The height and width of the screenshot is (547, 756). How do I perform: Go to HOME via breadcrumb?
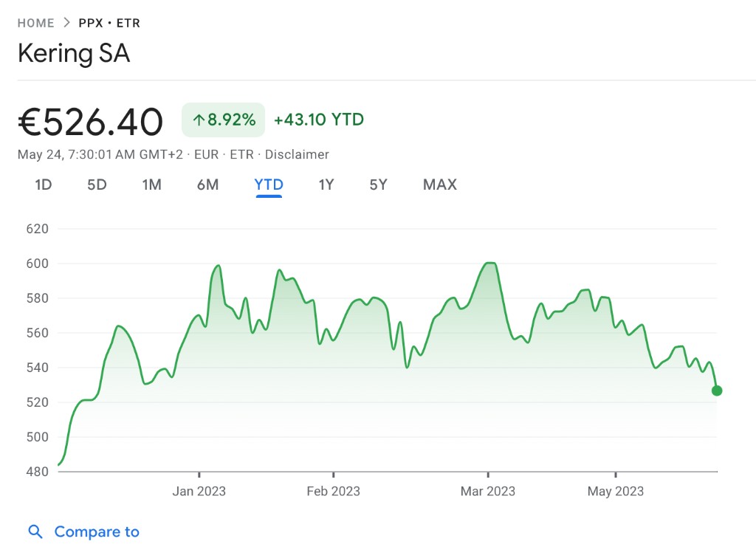click(x=35, y=23)
